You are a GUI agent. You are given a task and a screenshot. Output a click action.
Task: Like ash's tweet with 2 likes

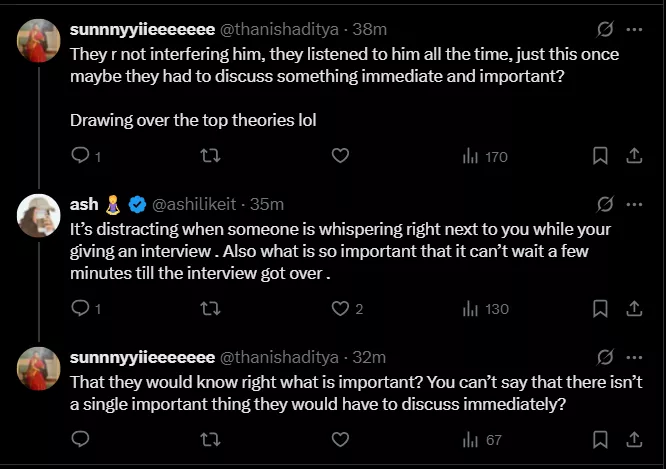click(340, 309)
